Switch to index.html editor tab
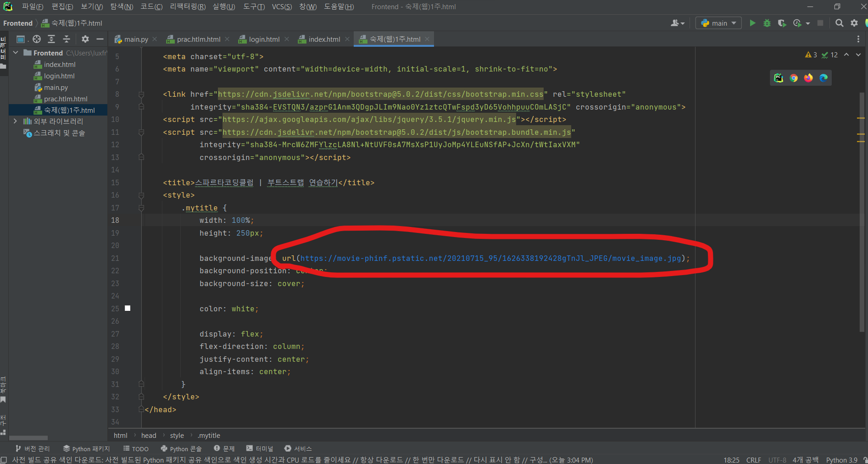The image size is (868, 464). (x=324, y=39)
